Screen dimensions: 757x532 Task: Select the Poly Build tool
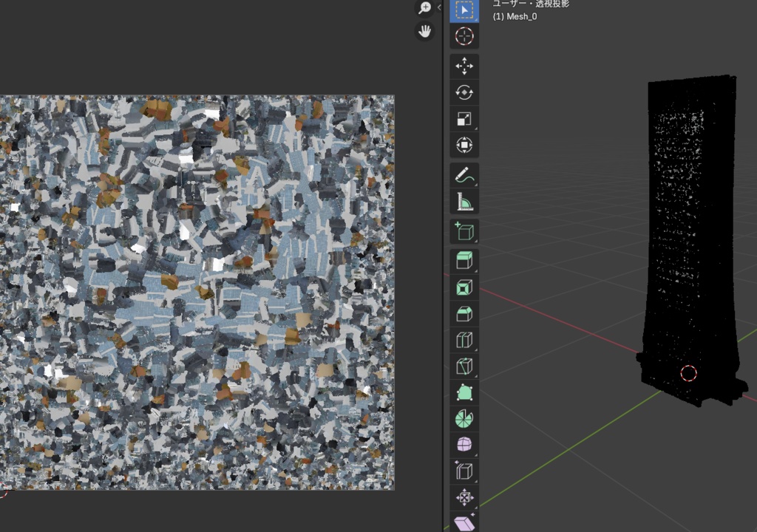pos(464,392)
